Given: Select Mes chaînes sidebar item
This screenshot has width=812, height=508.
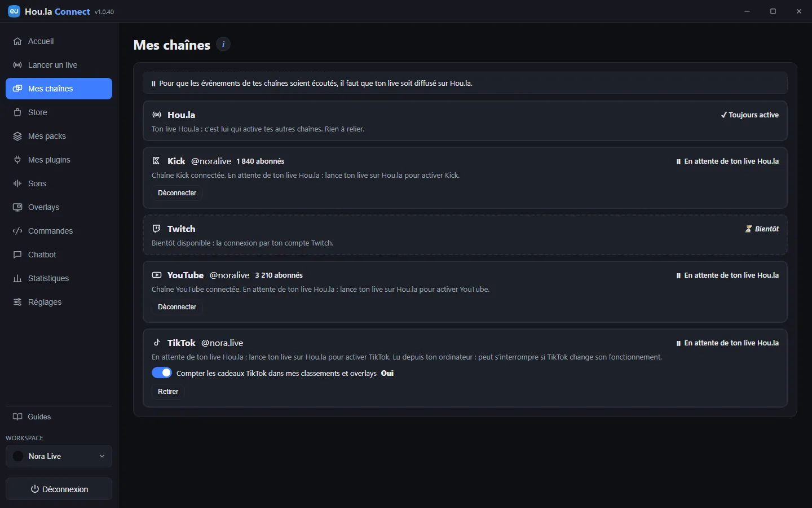Looking at the screenshot, I should tap(59, 89).
